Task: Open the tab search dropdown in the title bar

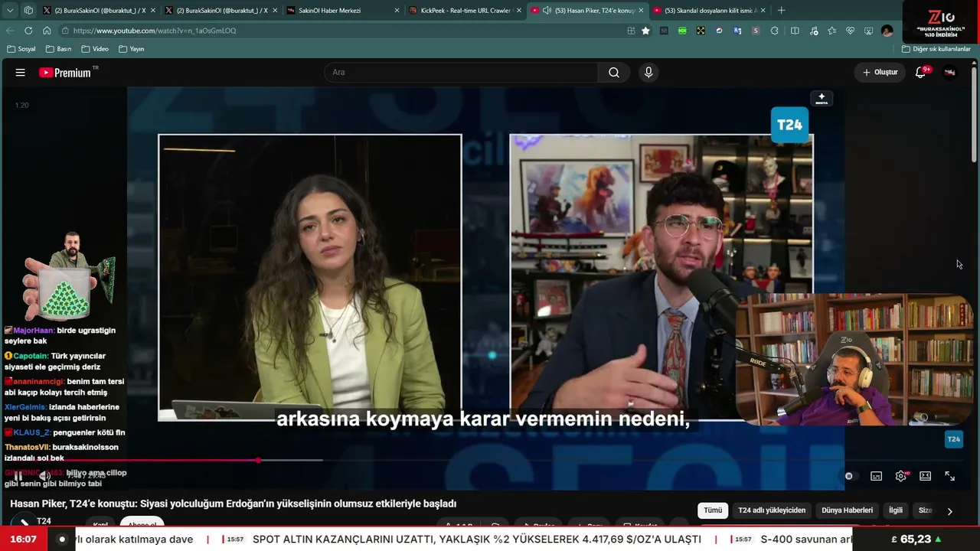Action: [10, 11]
